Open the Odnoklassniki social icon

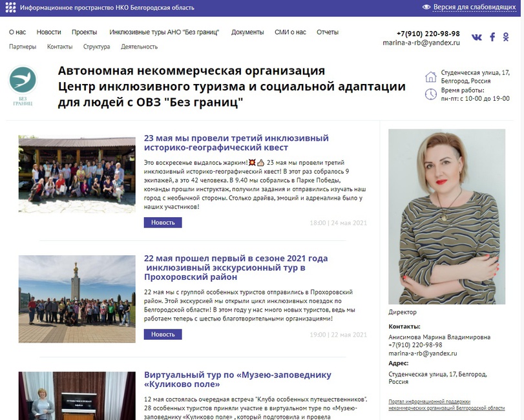click(506, 37)
